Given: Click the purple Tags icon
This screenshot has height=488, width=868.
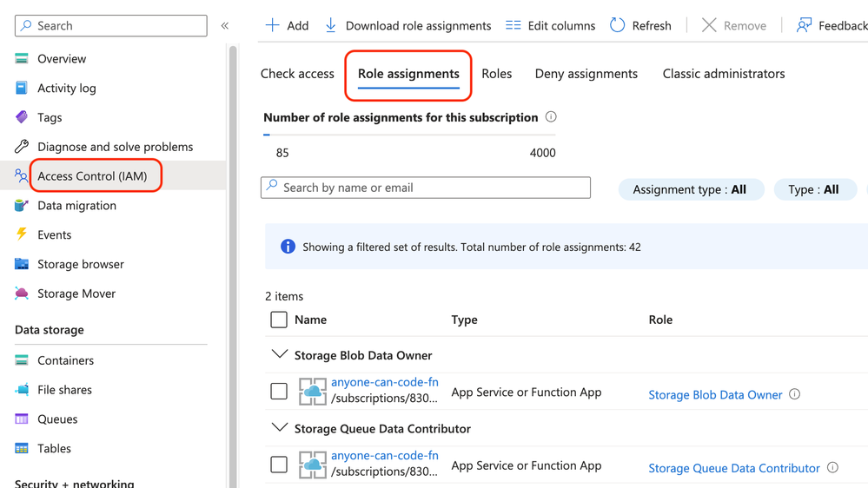Looking at the screenshot, I should (22, 117).
